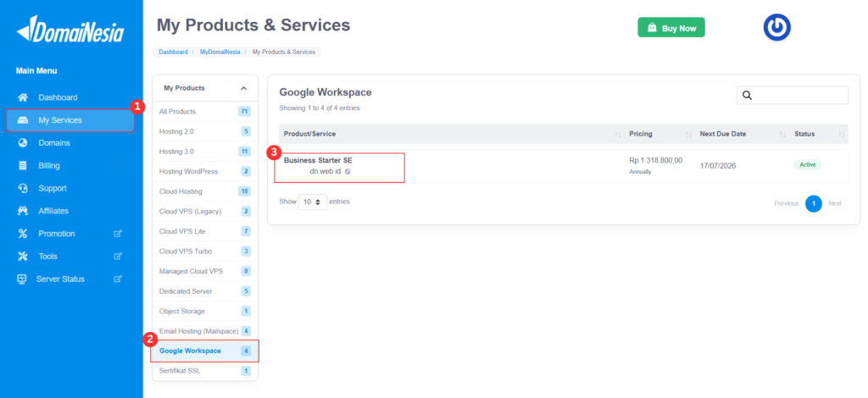868x398 pixels.
Task: Click the Support headset icon
Action: coord(23,188)
